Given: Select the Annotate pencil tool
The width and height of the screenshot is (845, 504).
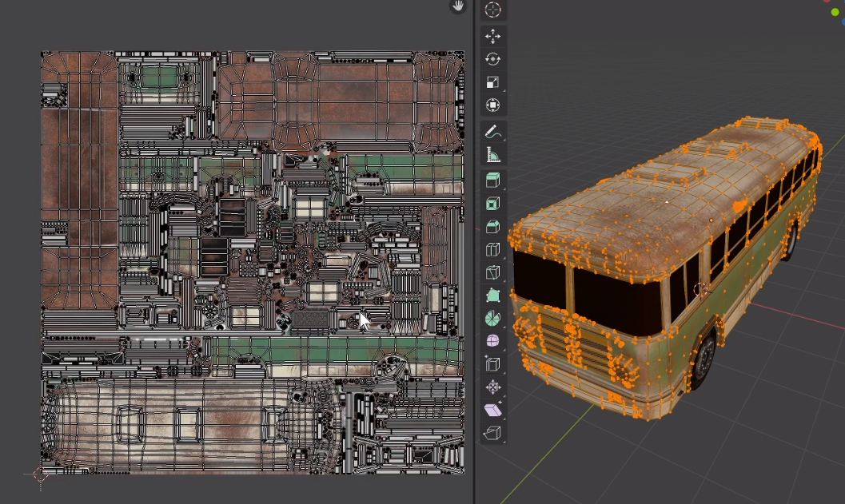Looking at the screenshot, I should (492, 132).
